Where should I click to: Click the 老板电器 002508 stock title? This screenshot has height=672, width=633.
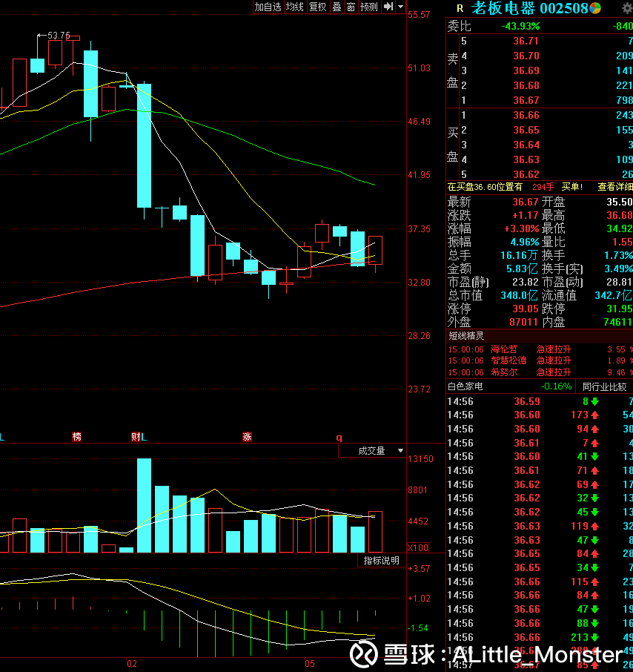[x=529, y=8]
